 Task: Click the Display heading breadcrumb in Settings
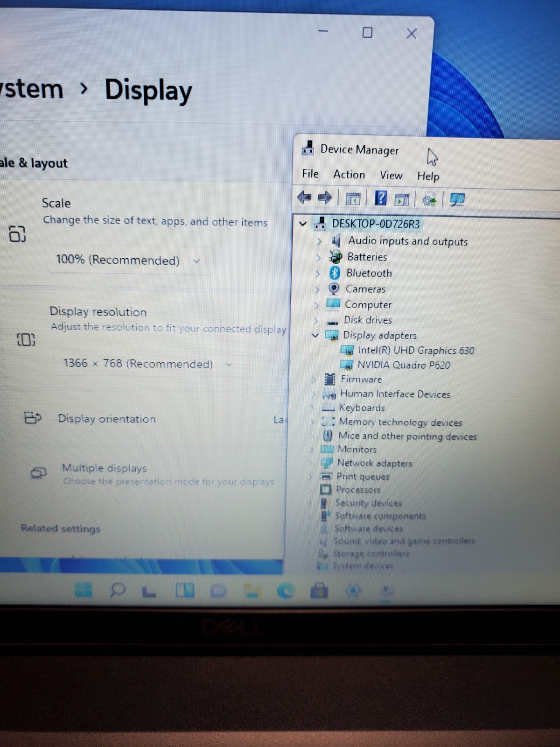[x=148, y=91]
